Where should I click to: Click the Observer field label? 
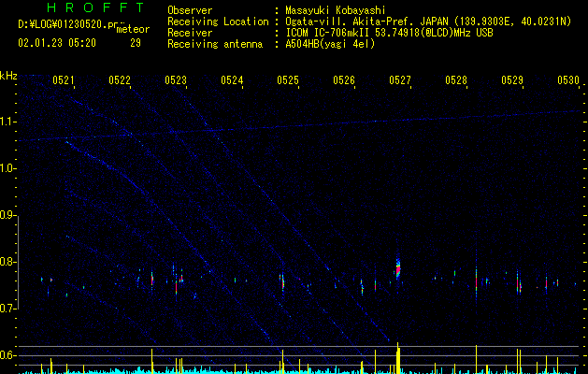tap(190, 10)
